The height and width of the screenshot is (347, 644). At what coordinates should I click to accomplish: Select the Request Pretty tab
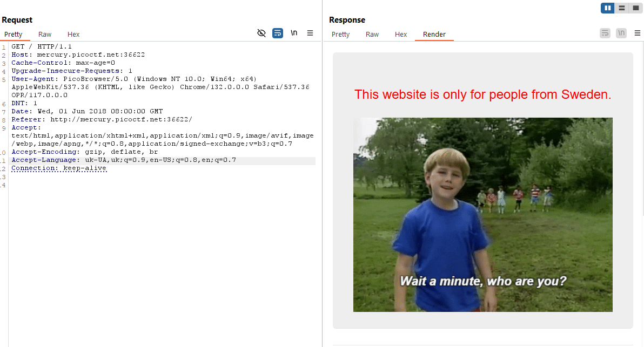click(x=14, y=35)
